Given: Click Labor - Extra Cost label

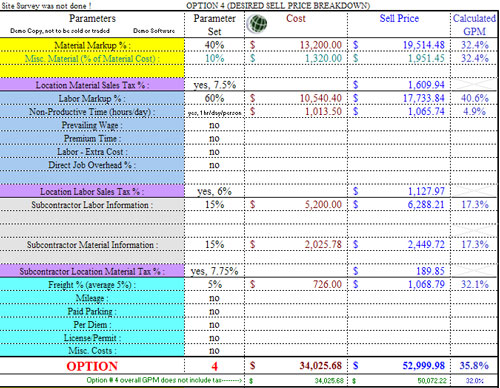Looking at the screenshot, I should coord(92,152).
